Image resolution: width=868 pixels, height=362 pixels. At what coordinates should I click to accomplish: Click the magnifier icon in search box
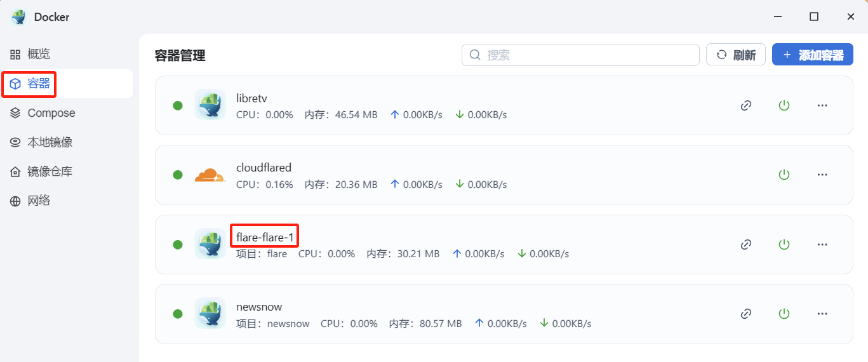click(474, 55)
